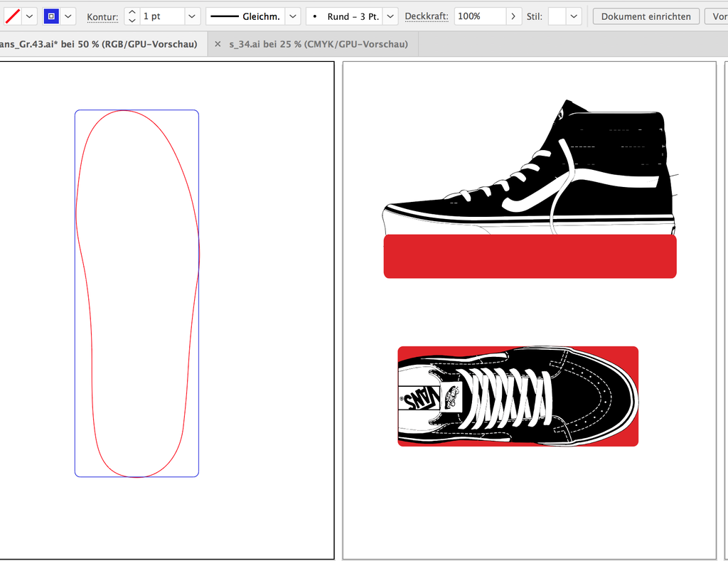Close the s_34.ai document tab
728x561 pixels.
(218, 44)
